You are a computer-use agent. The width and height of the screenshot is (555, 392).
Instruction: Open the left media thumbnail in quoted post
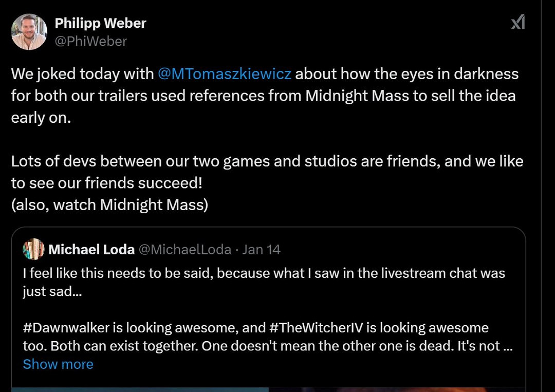pos(140,389)
